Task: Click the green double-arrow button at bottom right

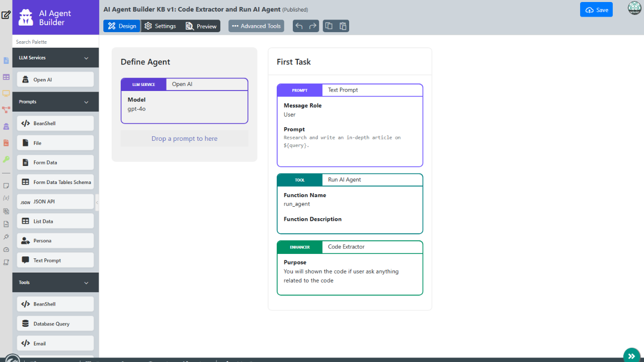Action: pos(631,356)
